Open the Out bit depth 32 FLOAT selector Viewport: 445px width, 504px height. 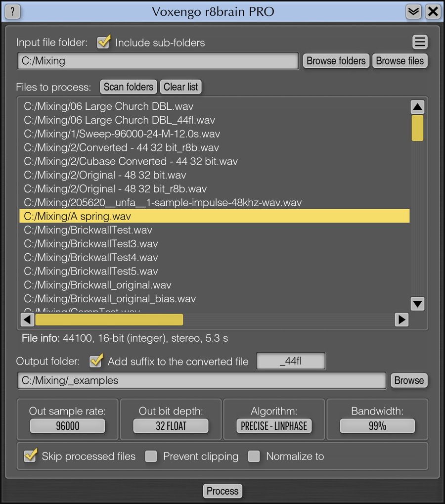pyautogui.click(x=171, y=426)
